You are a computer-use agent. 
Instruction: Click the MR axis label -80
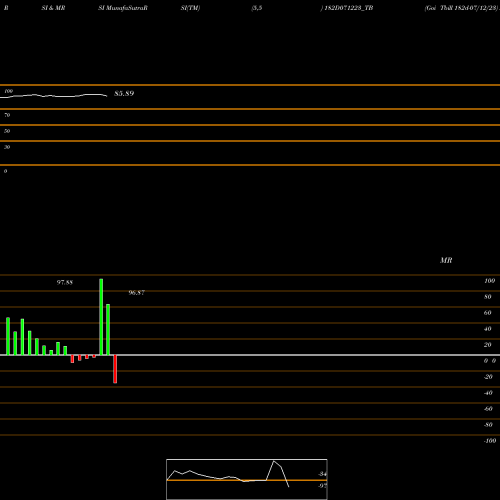click(x=488, y=425)
